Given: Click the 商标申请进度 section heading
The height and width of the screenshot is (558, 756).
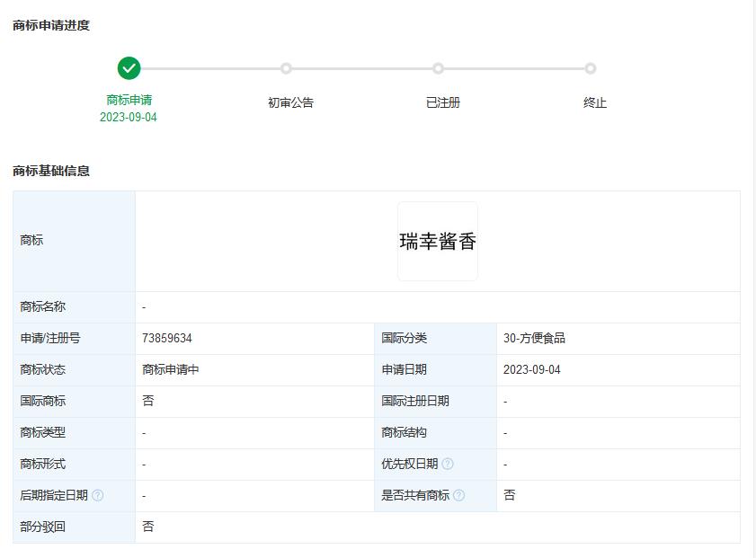Looking at the screenshot, I should pyautogui.click(x=51, y=25).
